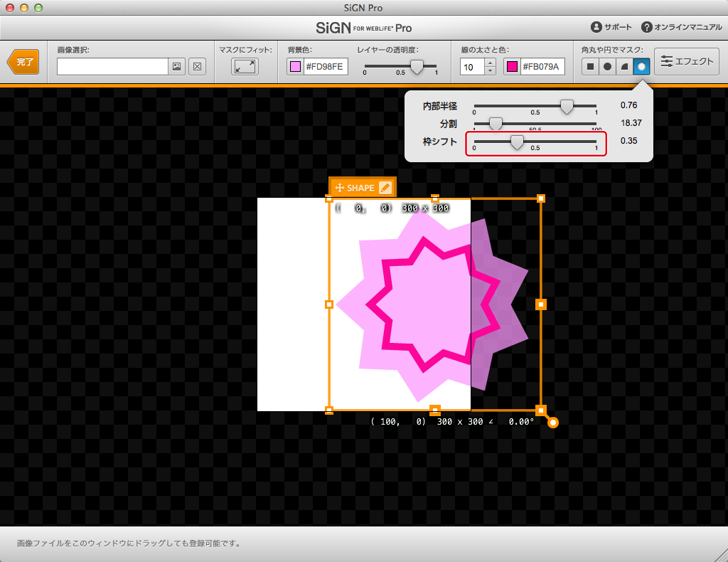The width and height of the screenshot is (728, 562).
Task: Open the エフェクト effects button
Action: 687,61
